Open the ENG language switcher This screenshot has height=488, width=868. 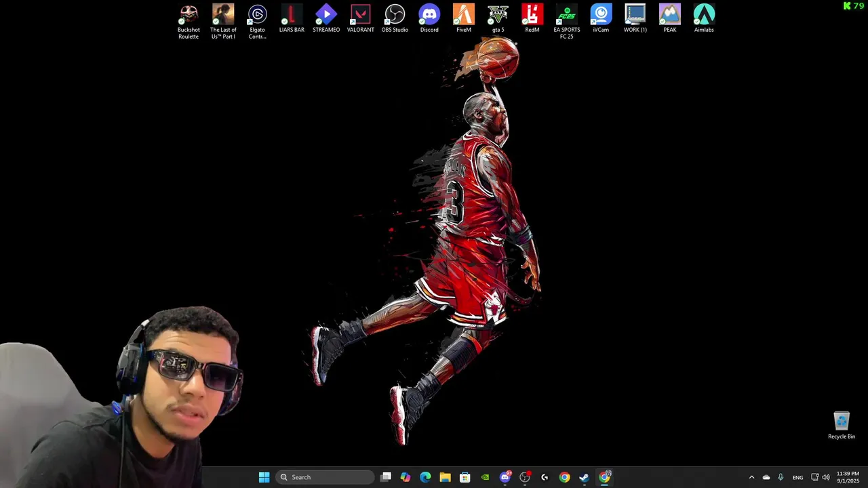pos(797,477)
